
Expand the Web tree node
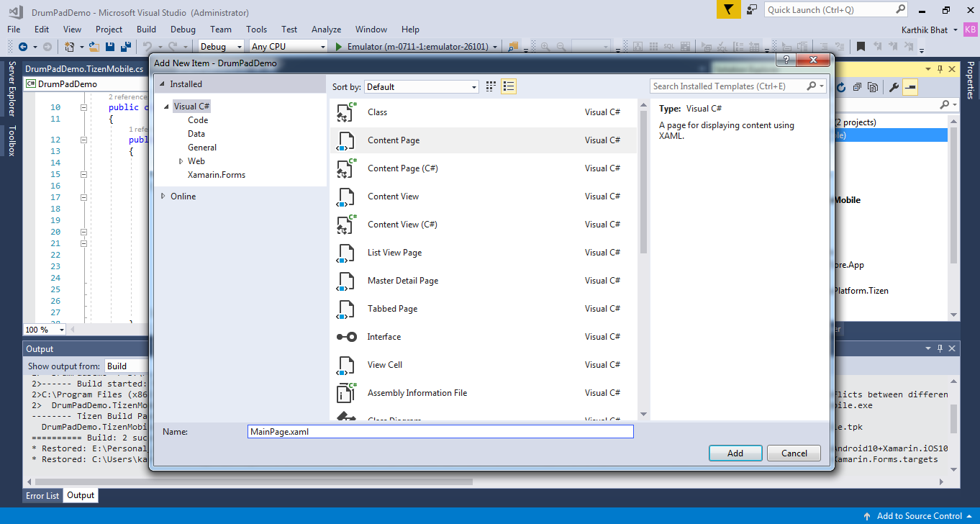(181, 161)
